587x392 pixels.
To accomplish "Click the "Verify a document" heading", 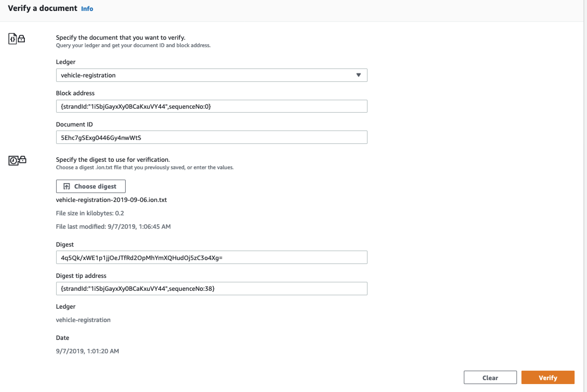I will point(42,8).
